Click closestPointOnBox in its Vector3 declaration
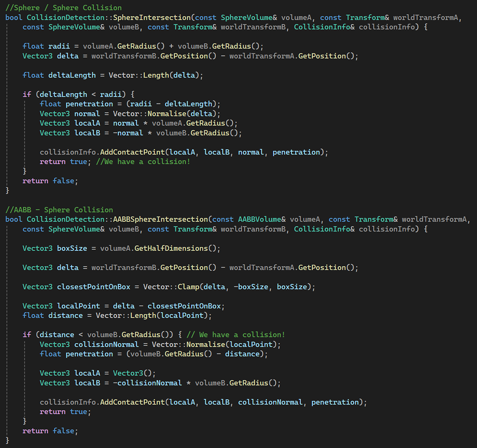477x448 pixels. pos(93,287)
